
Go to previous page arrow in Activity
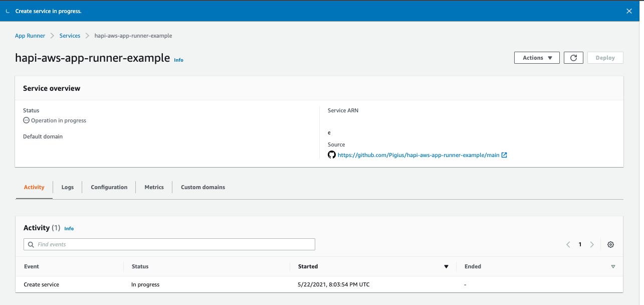tap(568, 244)
